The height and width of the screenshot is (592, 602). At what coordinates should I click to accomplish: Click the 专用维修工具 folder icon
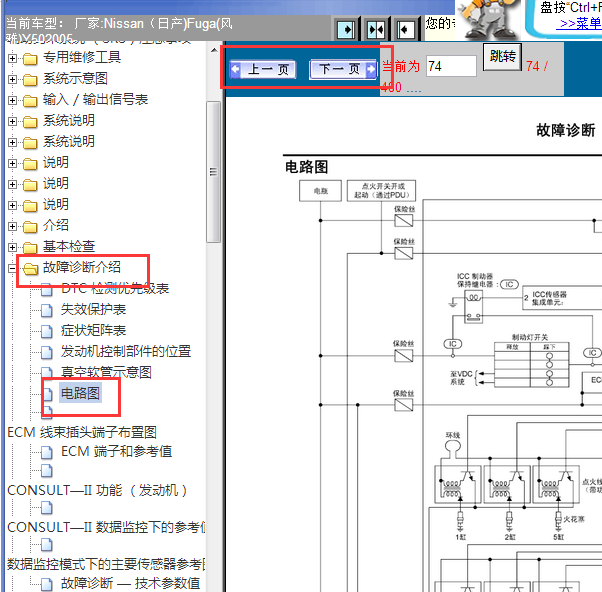click(x=30, y=59)
